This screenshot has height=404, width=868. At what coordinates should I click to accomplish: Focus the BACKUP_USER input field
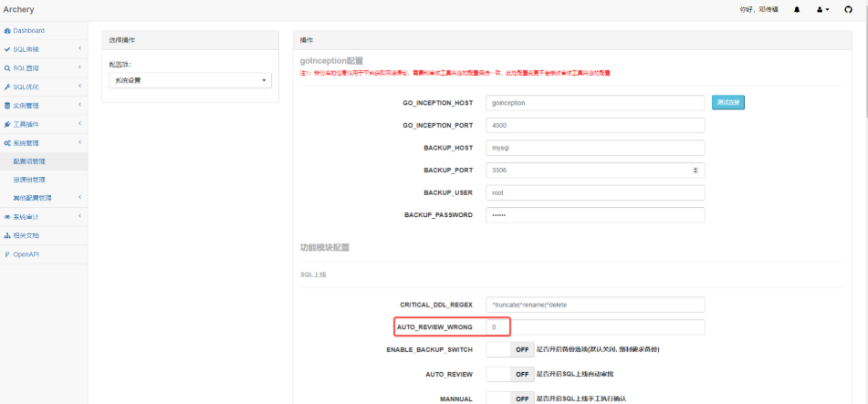pyautogui.click(x=595, y=192)
